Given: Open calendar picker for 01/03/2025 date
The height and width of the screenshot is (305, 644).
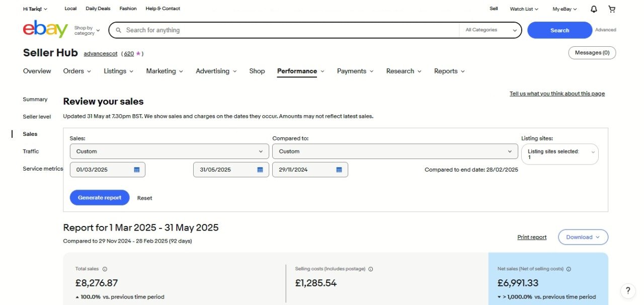Looking at the screenshot, I should 136,170.
